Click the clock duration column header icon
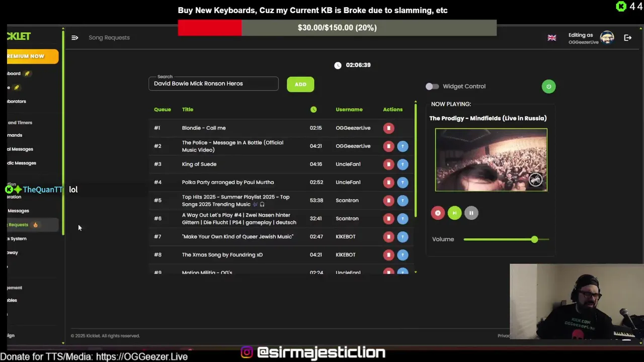Screen dimensions: 644x362 [313, 110]
